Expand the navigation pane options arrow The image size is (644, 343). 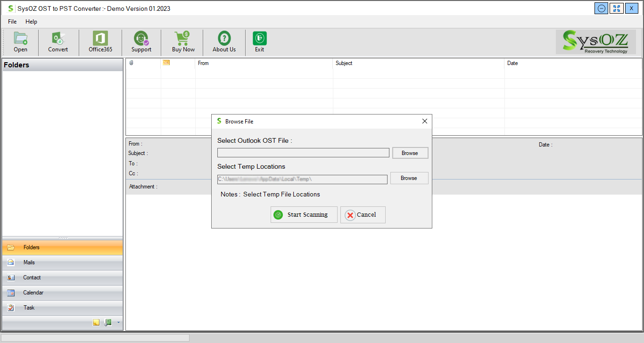(118, 323)
